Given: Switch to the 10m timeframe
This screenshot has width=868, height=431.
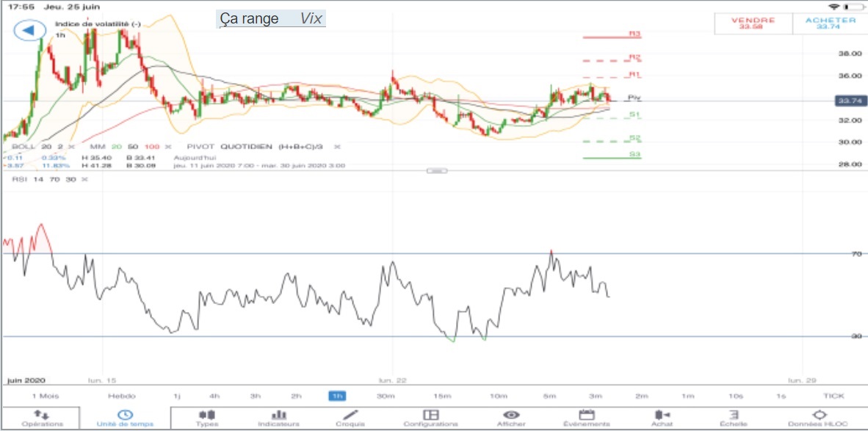Looking at the screenshot, I should (498, 396).
